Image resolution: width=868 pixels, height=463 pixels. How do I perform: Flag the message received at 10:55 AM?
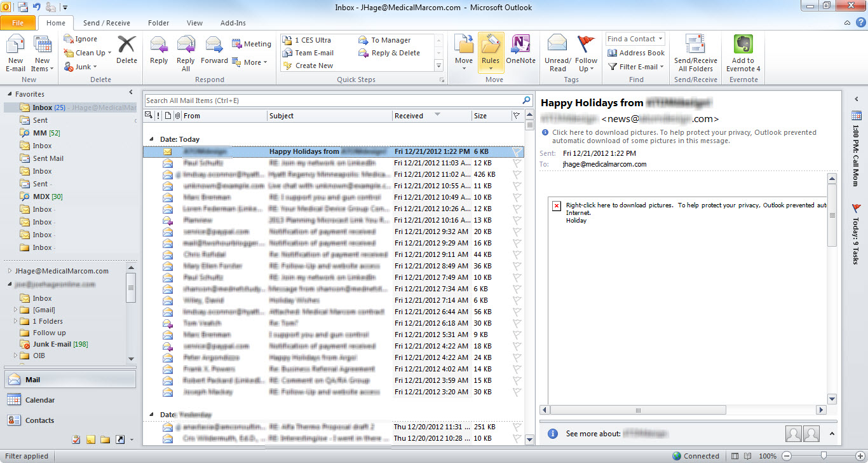click(517, 186)
